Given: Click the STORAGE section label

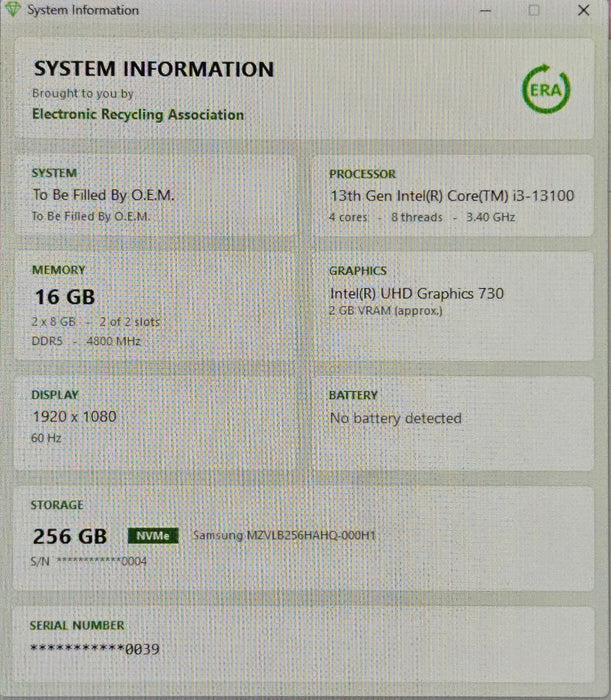Looking at the screenshot, I should click(57, 505).
